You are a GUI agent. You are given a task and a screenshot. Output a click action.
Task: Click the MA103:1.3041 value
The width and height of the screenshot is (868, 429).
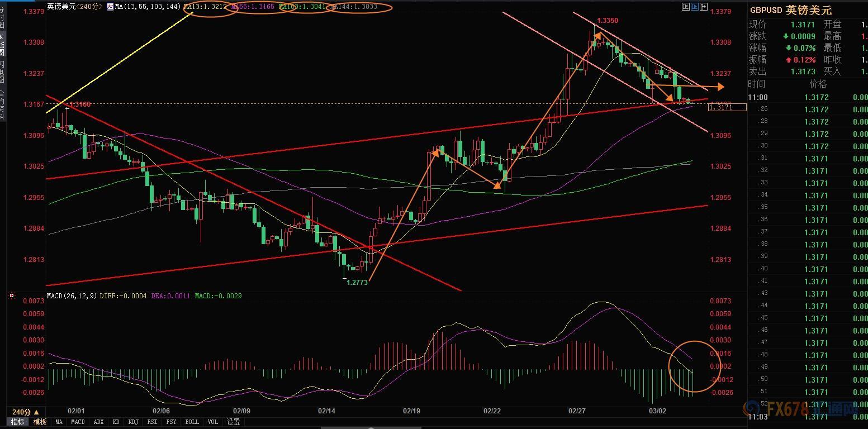[x=302, y=7]
